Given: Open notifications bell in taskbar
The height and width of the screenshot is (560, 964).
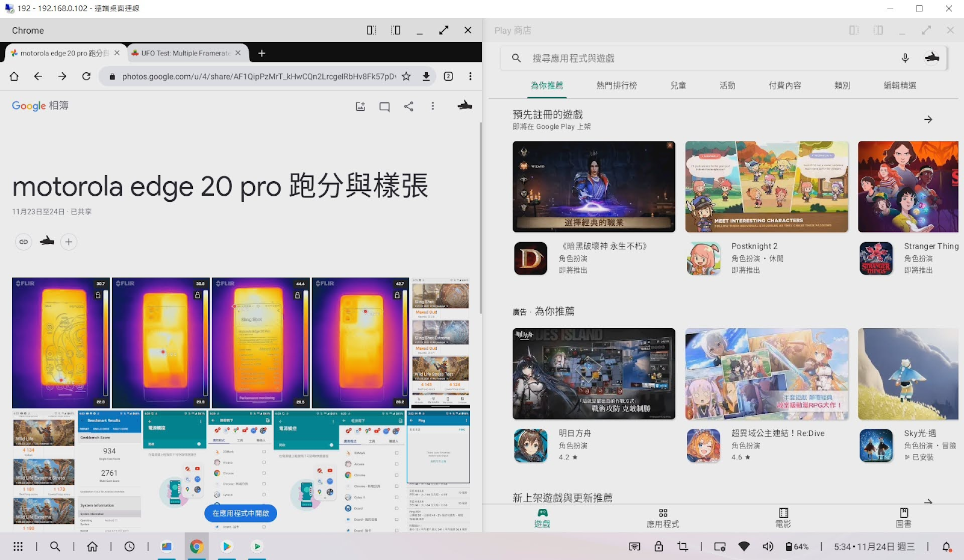Looking at the screenshot, I should coord(947,547).
